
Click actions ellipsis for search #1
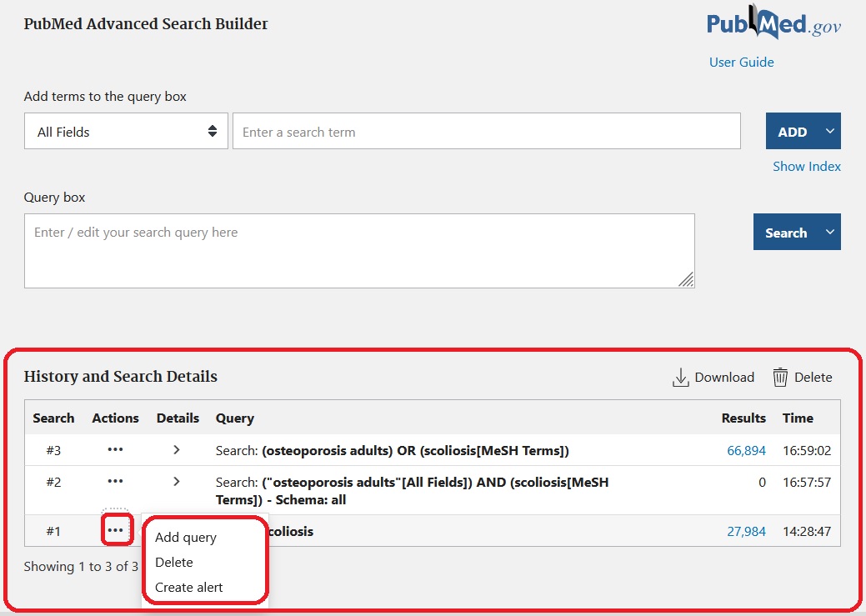click(116, 531)
